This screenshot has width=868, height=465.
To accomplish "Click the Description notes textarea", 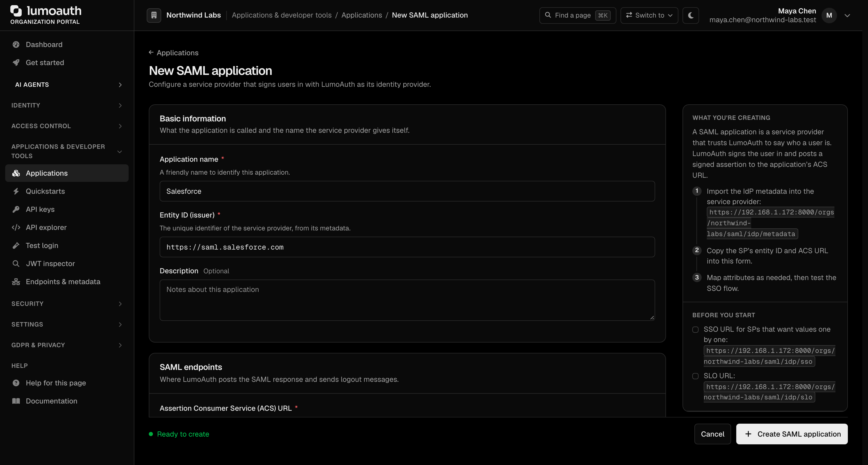I will [x=407, y=300].
